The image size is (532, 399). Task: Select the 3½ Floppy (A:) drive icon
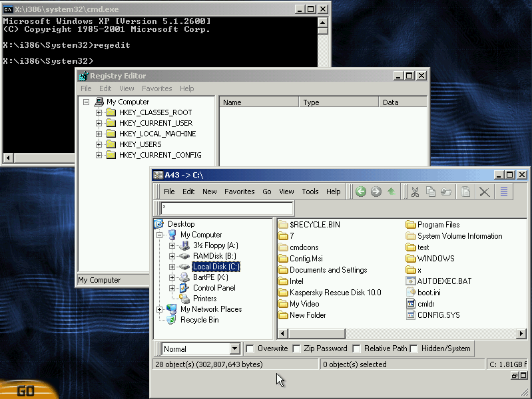pyautogui.click(x=184, y=245)
